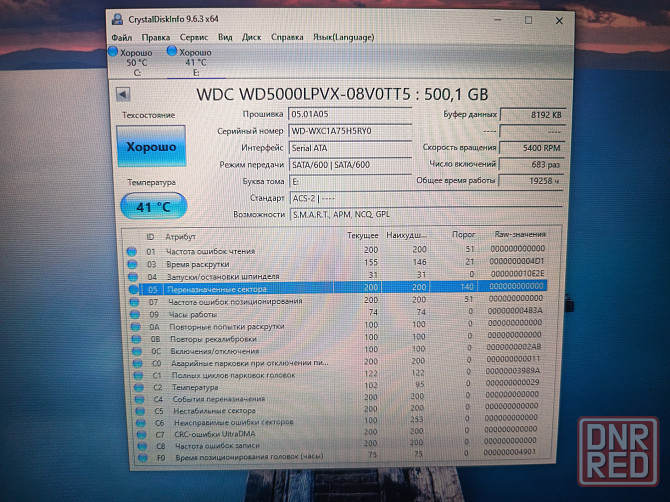Click the 5400 RPM rotation speed value
Viewport: 670px width, 502px height.
532,148
